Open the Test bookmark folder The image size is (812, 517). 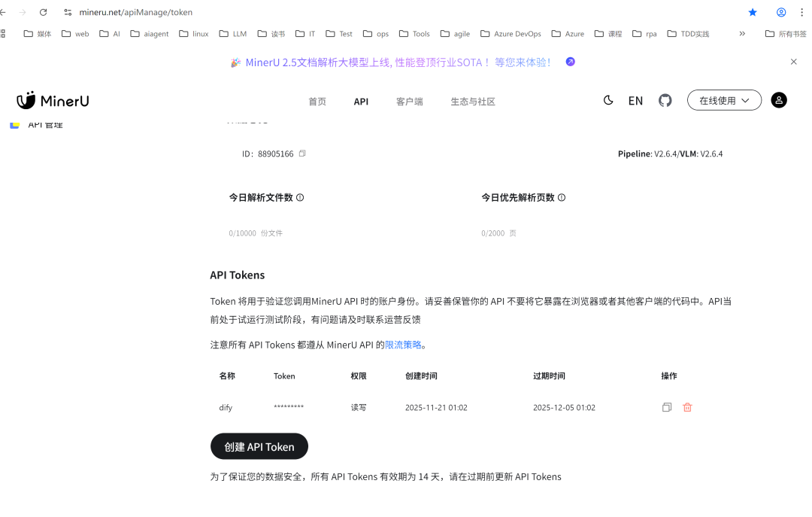click(338, 34)
